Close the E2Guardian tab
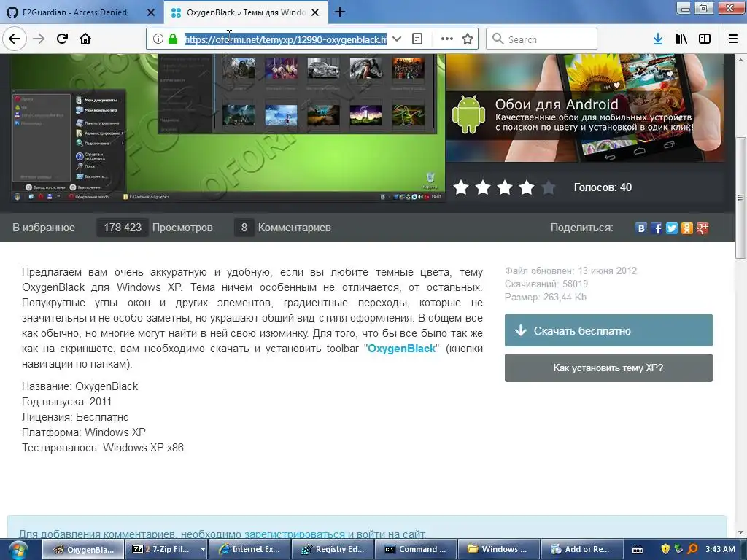The image size is (747, 560). [150, 12]
